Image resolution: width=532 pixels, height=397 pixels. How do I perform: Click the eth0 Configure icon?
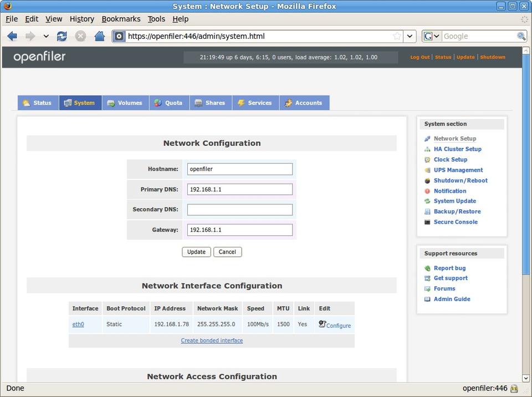point(323,324)
